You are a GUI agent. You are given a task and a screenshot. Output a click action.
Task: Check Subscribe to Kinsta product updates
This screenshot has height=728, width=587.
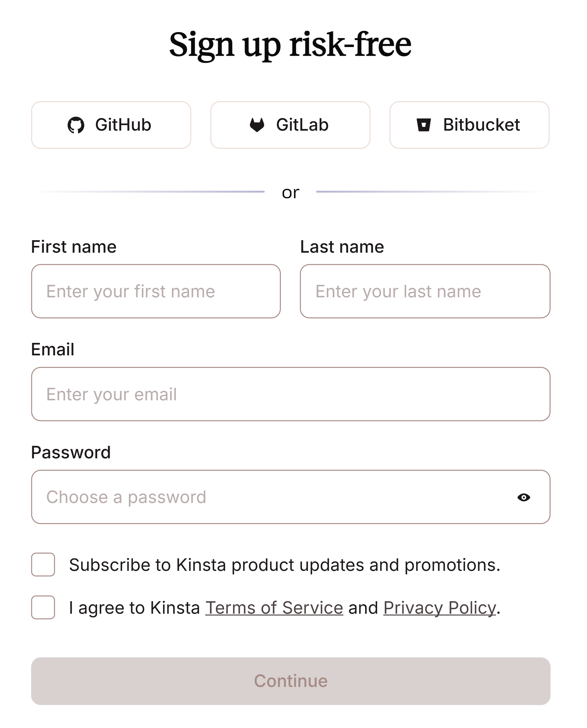pyautogui.click(x=43, y=564)
